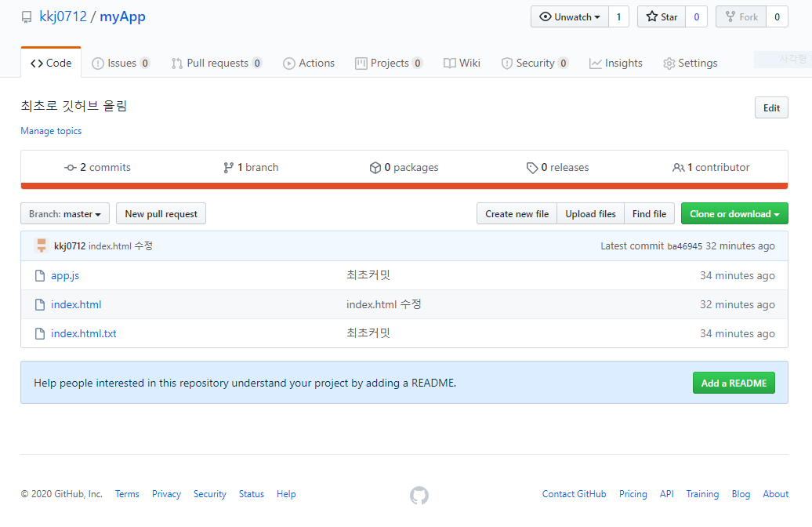
Task: Open the Wiki tab
Action: tap(462, 63)
